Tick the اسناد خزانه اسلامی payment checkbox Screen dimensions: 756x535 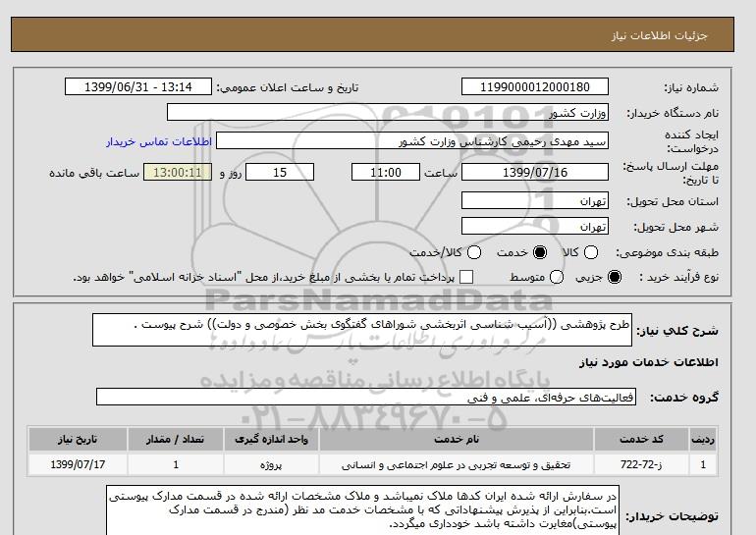466,277
